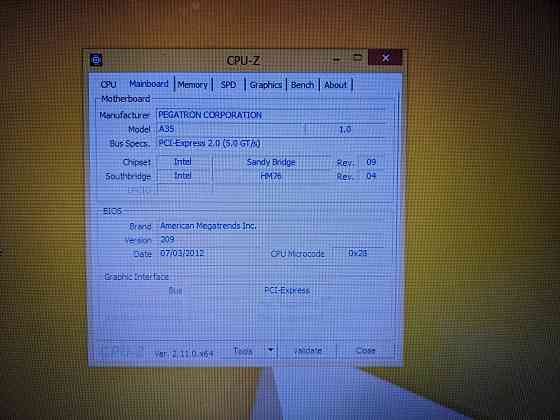Click the PCI-Express 2.0 bus specs value

click(209, 143)
